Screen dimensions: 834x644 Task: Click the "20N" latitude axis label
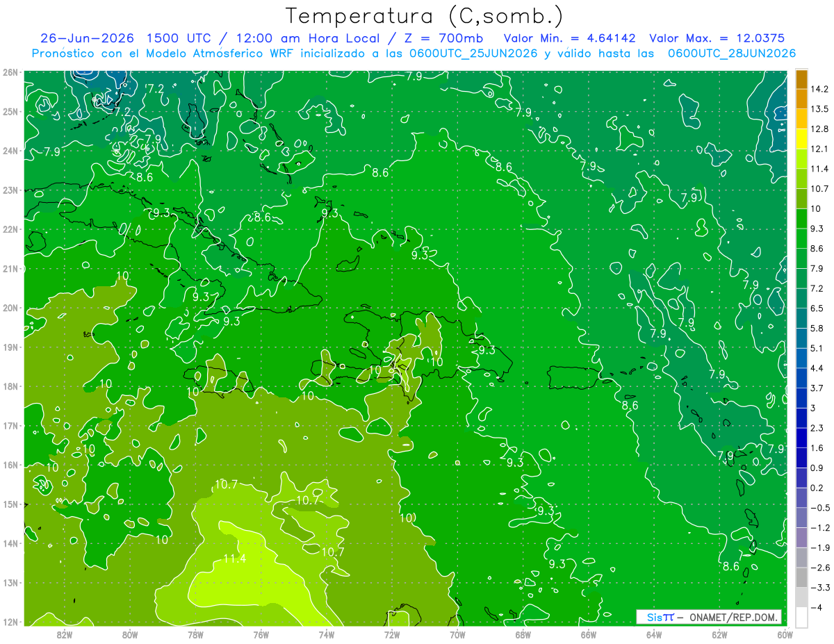(x=10, y=307)
